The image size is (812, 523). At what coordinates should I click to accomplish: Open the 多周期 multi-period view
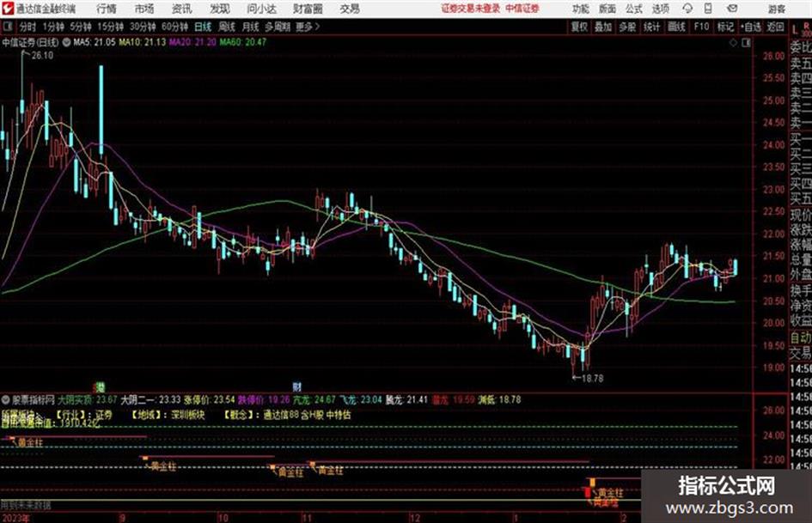[278, 27]
